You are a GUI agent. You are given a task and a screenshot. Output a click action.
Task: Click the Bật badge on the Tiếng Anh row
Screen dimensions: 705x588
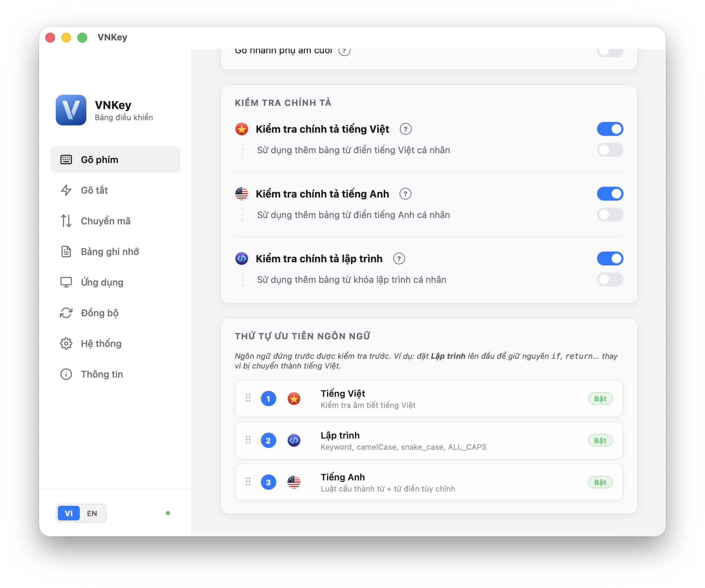[600, 482]
